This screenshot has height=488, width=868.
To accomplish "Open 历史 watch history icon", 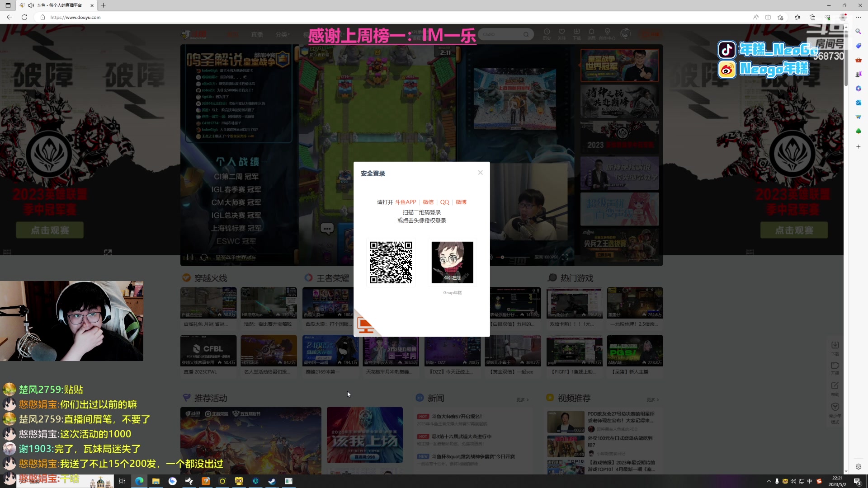I will point(547,34).
